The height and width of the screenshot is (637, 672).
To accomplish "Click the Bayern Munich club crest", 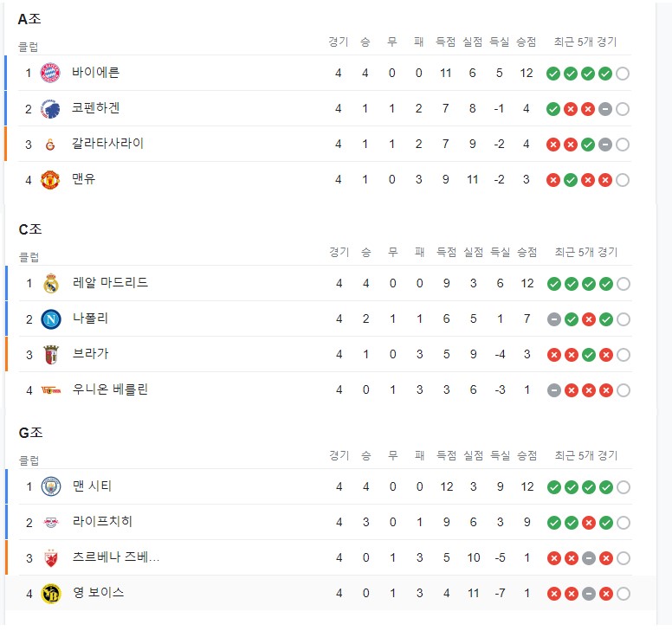I will 50,73.
